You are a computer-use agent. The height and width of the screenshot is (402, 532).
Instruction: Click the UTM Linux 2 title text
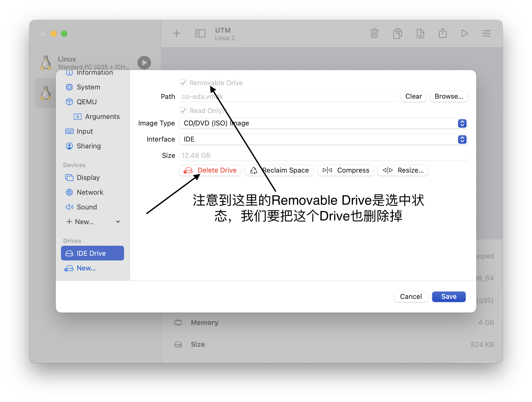[225, 34]
